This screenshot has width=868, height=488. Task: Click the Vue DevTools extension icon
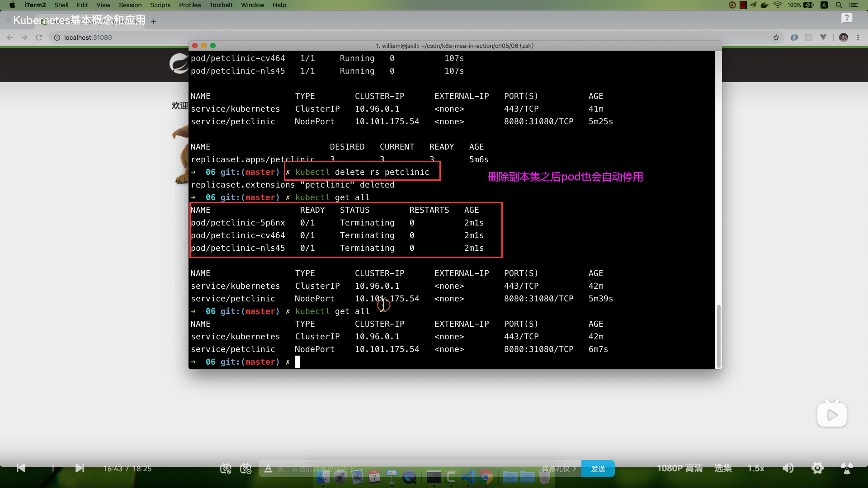(x=823, y=38)
